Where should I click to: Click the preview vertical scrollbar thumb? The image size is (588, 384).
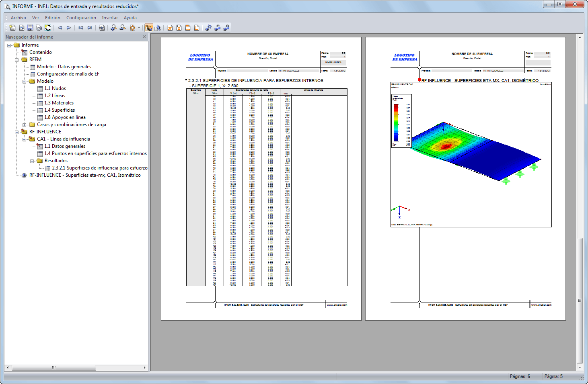580,300
